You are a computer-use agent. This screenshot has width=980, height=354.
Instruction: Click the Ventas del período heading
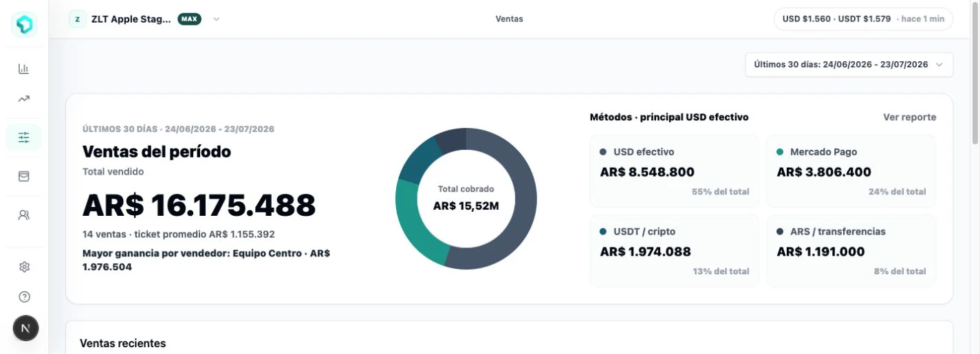coord(157,151)
